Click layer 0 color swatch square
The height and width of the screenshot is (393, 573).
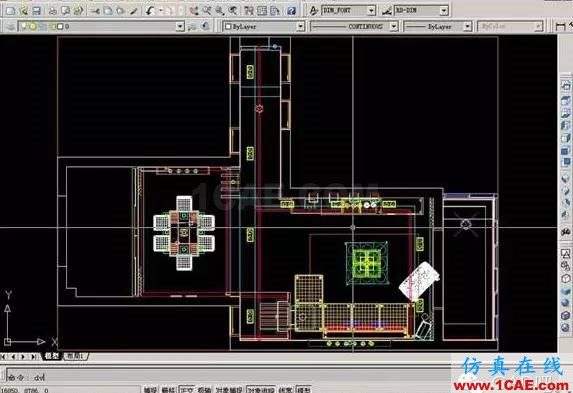point(60,26)
